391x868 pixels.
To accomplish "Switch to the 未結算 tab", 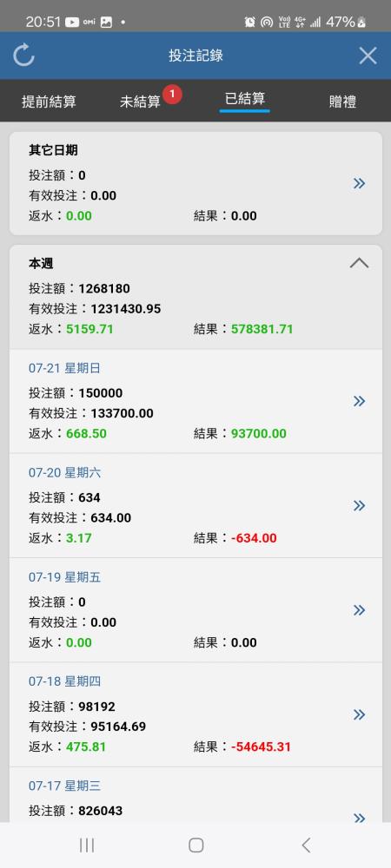I will (140, 102).
